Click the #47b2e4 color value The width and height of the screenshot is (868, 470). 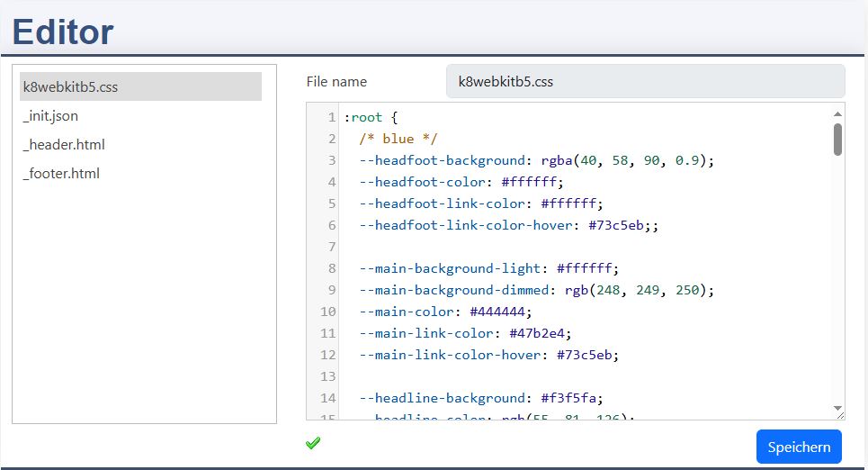(x=537, y=333)
